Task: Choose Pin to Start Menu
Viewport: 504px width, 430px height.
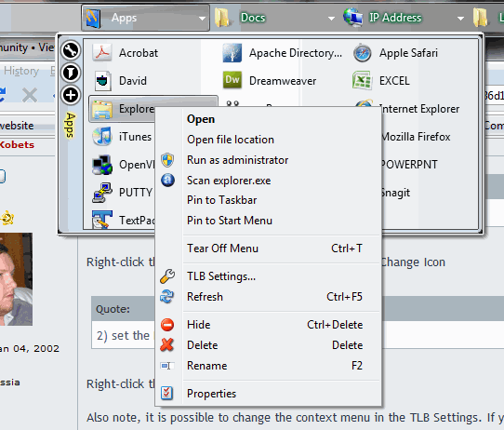Action: (x=268, y=221)
